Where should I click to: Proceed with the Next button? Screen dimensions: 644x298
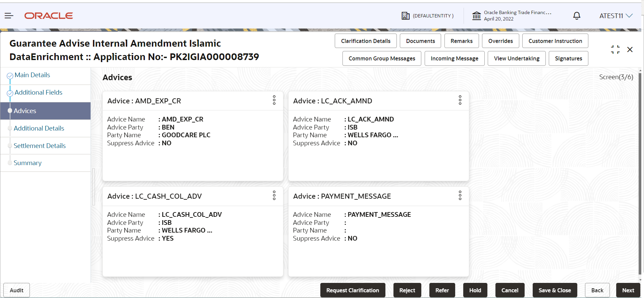628,290
